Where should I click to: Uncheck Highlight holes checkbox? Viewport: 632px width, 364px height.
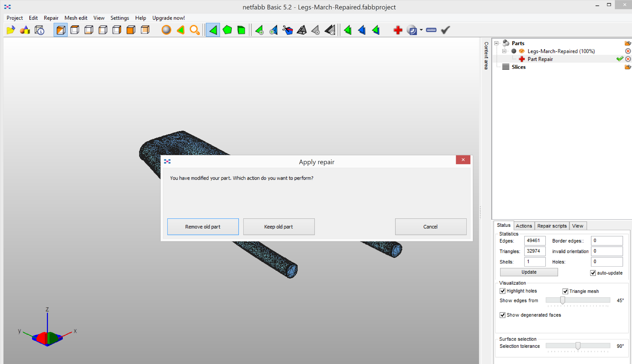[x=502, y=291]
